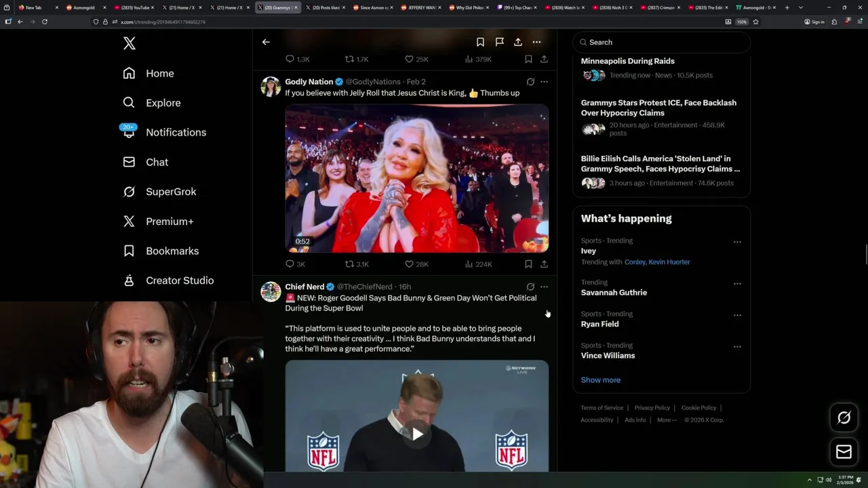The width and height of the screenshot is (868, 488).
Task: Open the floating Messages envelope button
Action: tap(844, 451)
